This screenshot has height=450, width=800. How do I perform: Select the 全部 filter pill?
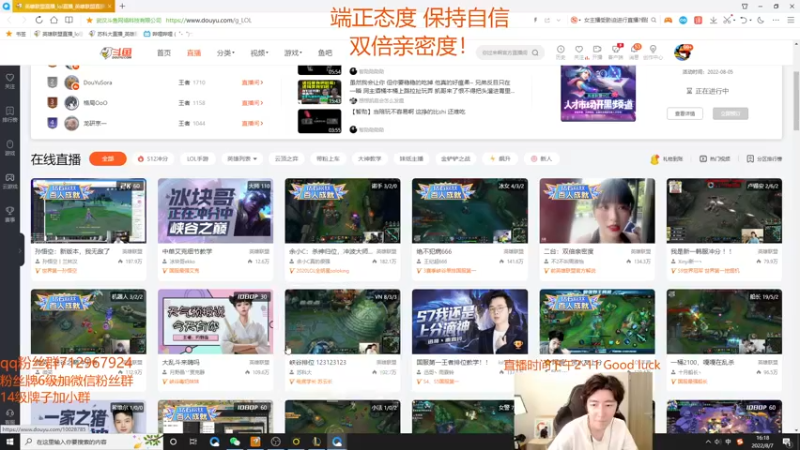click(x=108, y=159)
